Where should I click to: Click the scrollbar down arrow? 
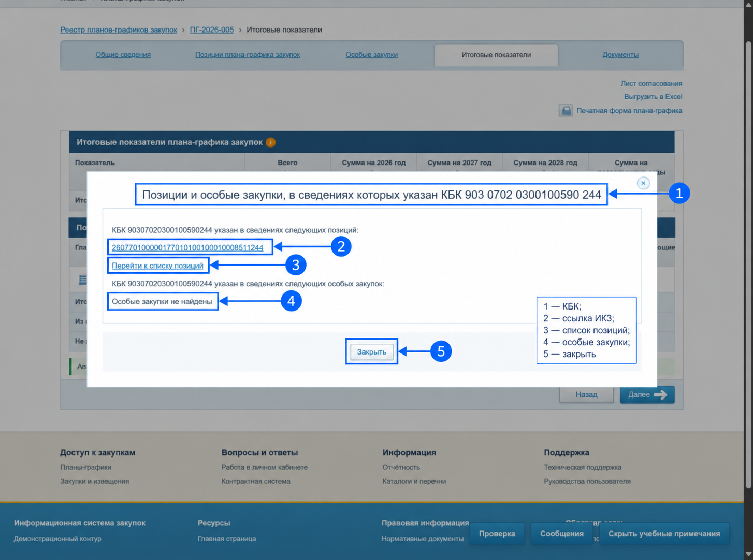click(748, 555)
